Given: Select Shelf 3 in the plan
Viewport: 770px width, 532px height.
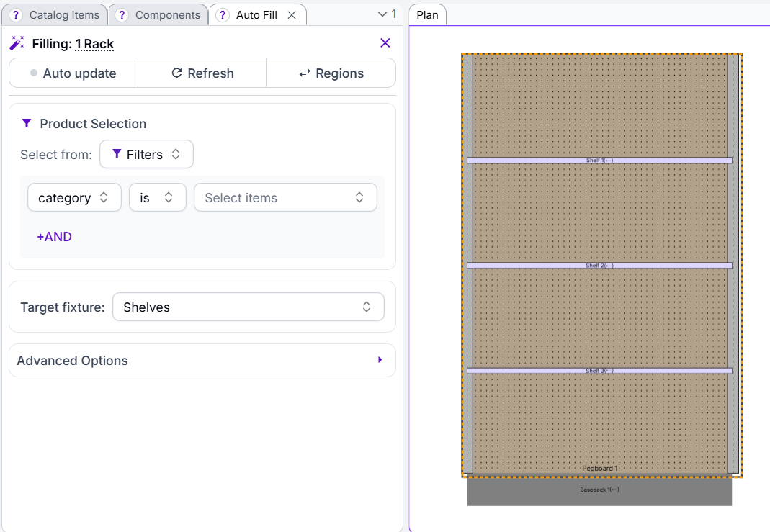Looking at the screenshot, I should (599, 371).
